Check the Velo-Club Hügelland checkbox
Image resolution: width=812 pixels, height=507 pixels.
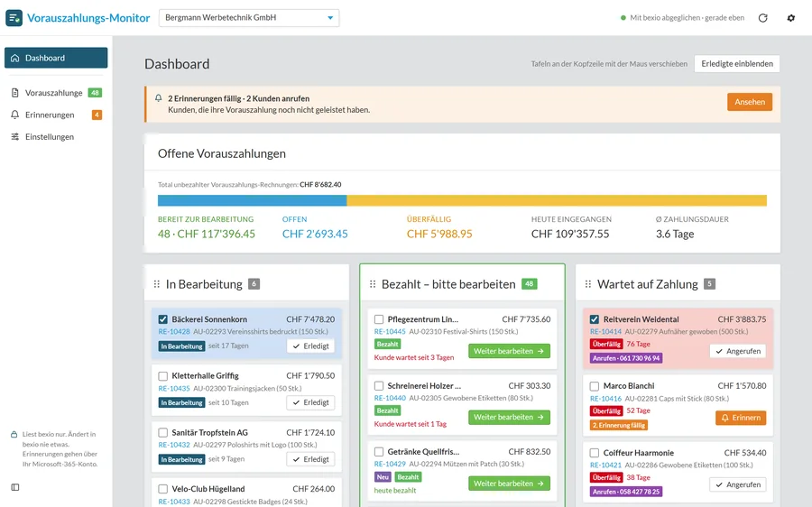coord(163,489)
